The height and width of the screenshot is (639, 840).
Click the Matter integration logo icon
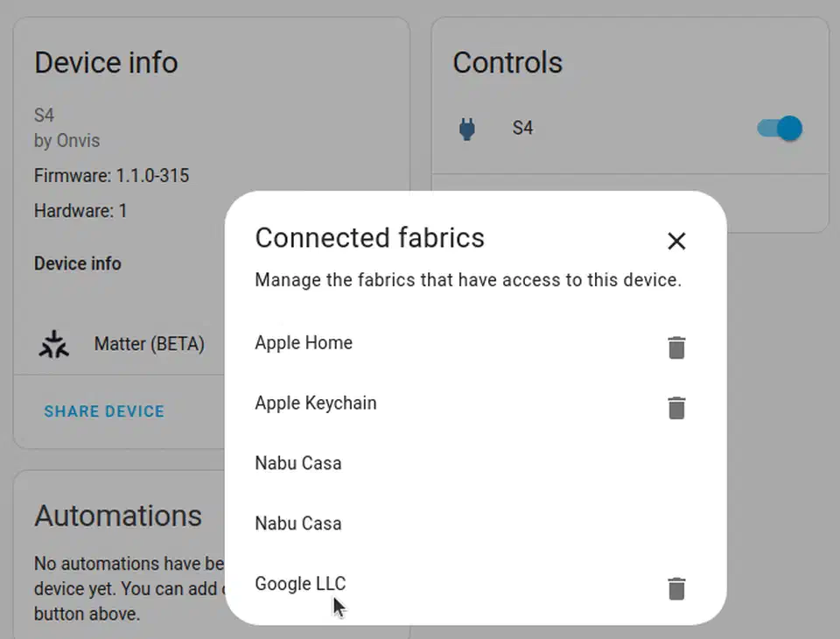pos(53,344)
